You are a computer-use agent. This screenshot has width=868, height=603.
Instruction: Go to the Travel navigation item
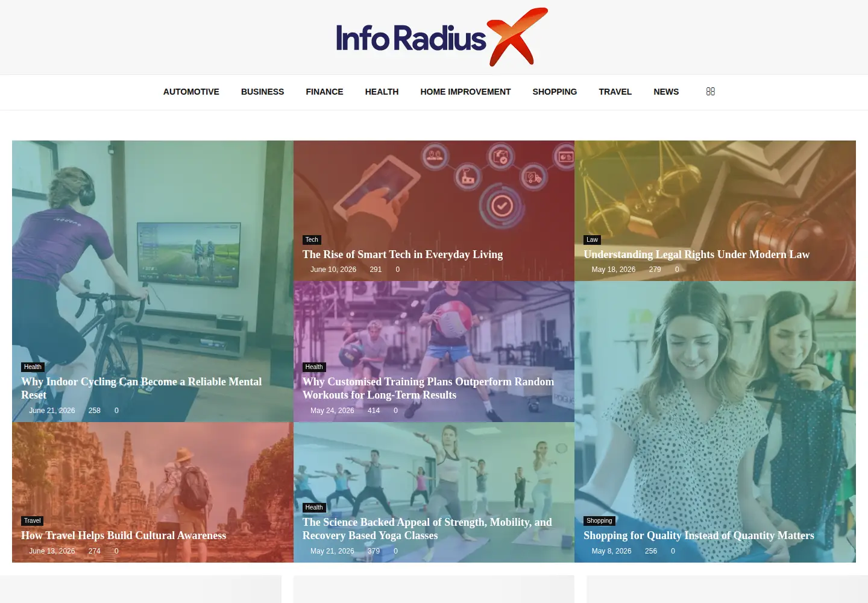pyautogui.click(x=615, y=92)
